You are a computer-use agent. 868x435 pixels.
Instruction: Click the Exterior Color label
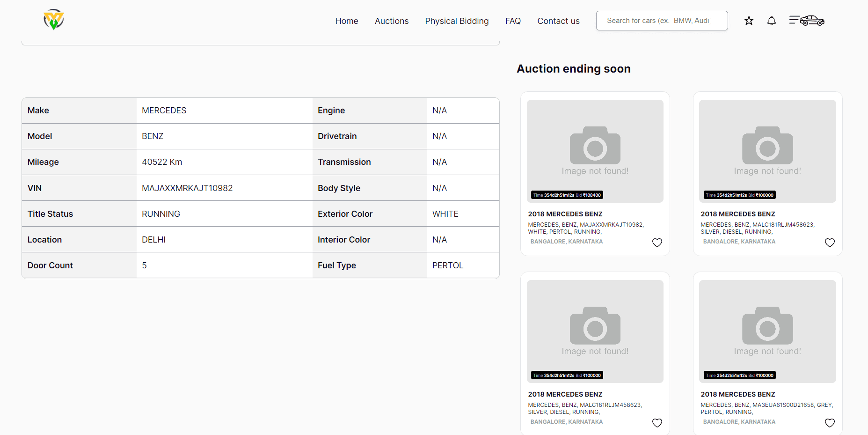tap(345, 214)
